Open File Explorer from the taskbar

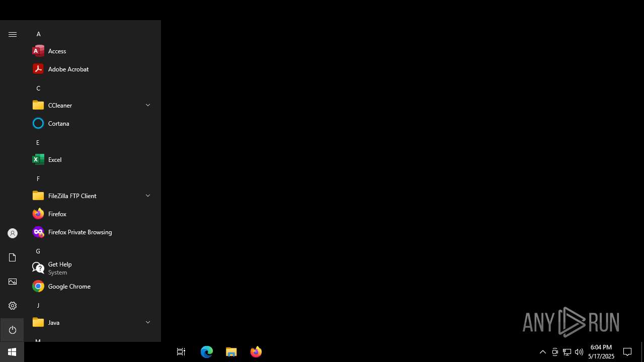click(x=231, y=352)
